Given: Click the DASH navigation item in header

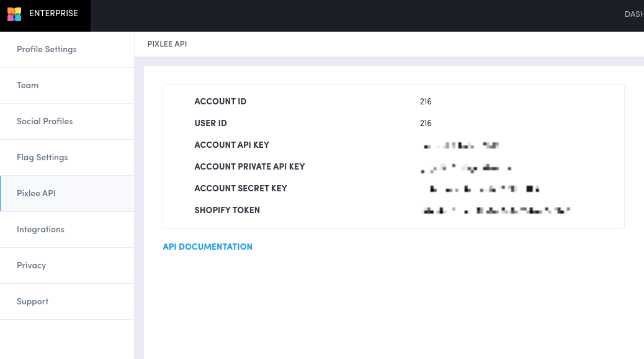Looking at the screenshot, I should coord(633,14).
